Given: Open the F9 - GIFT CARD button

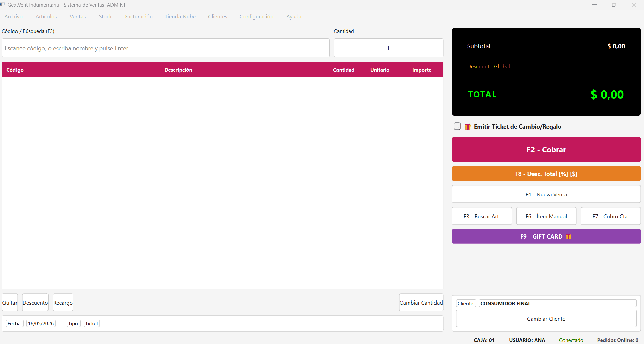Looking at the screenshot, I should point(546,237).
